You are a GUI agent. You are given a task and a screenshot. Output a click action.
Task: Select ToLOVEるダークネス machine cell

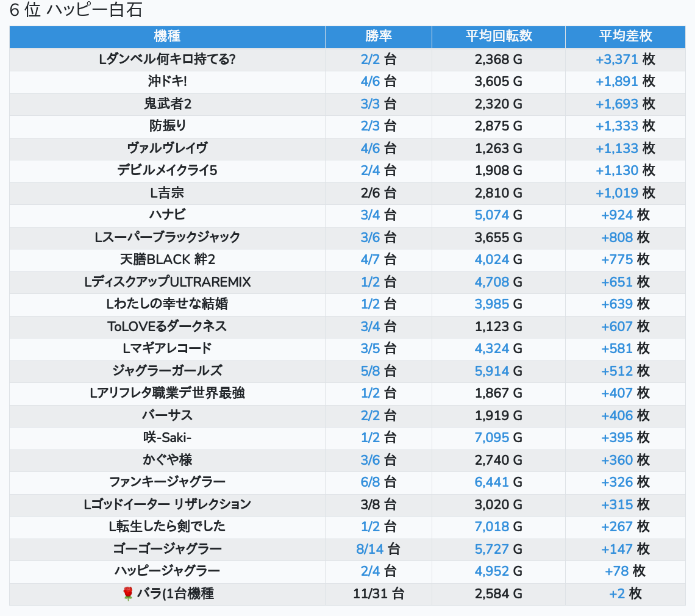tap(167, 326)
